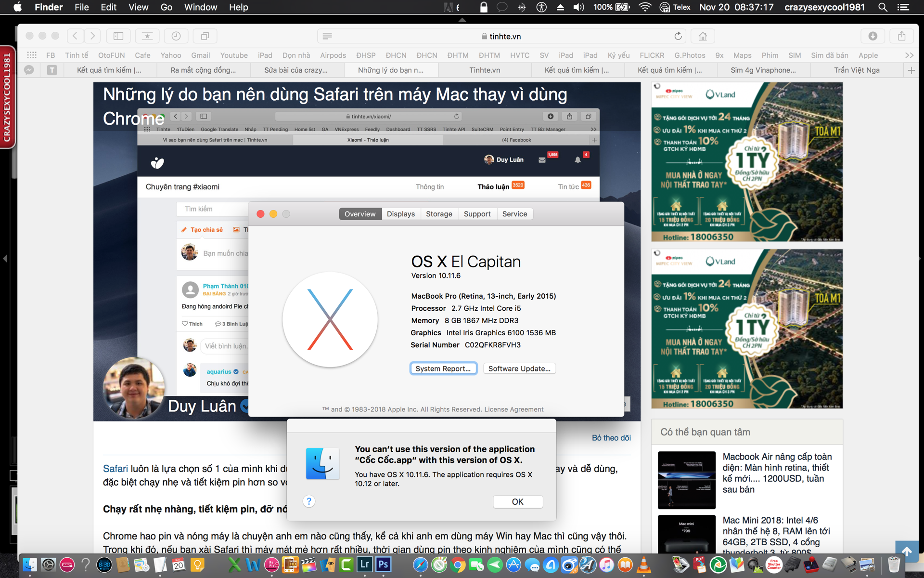Open the volume status menu
This screenshot has width=924, height=578.
tap(579, 7)
